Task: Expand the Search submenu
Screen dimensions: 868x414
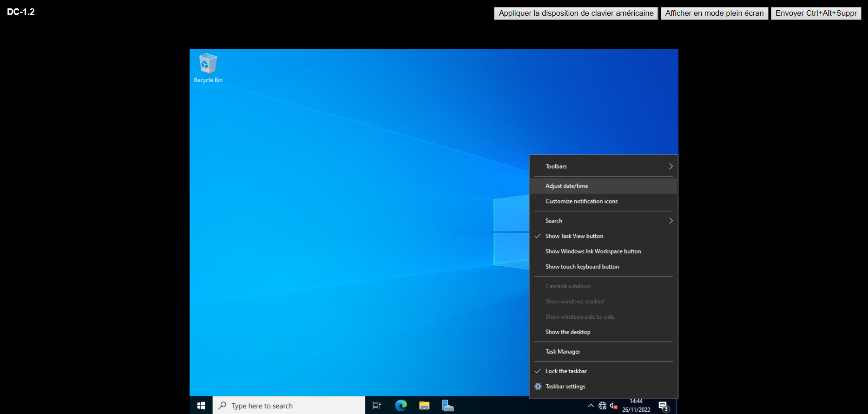Action: (x=603, y=221)
